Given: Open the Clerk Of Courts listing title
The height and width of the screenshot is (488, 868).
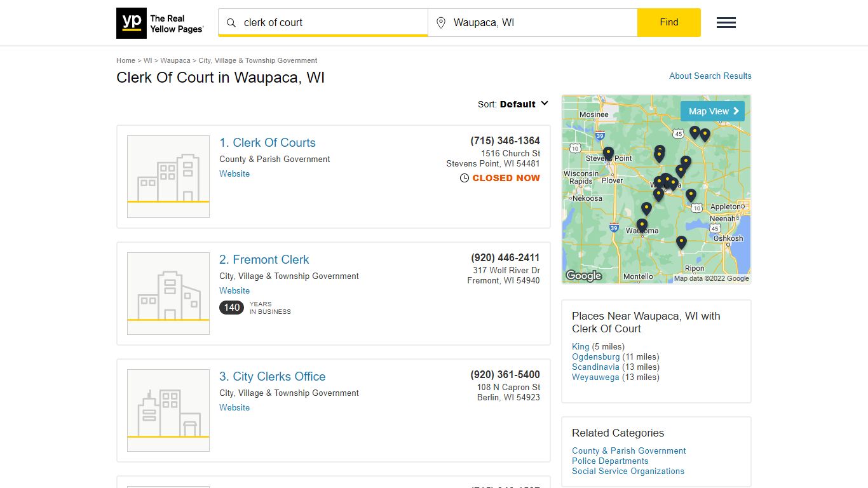Looking at the screenshot, I should click(x=268, y=143).
